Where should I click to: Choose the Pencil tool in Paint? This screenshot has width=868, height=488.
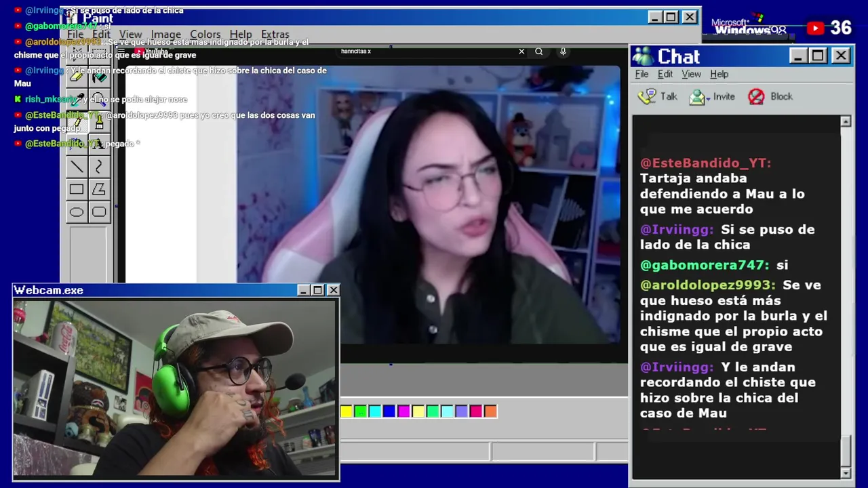[x=77, y=122]
